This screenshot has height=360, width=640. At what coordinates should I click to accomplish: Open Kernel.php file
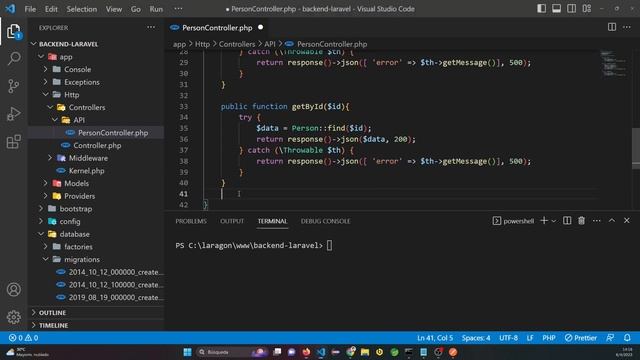coord(96,171)
